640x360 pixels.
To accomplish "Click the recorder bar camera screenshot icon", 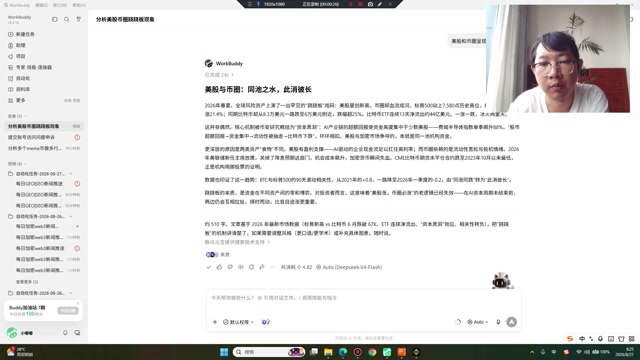I will click(370, 4).
